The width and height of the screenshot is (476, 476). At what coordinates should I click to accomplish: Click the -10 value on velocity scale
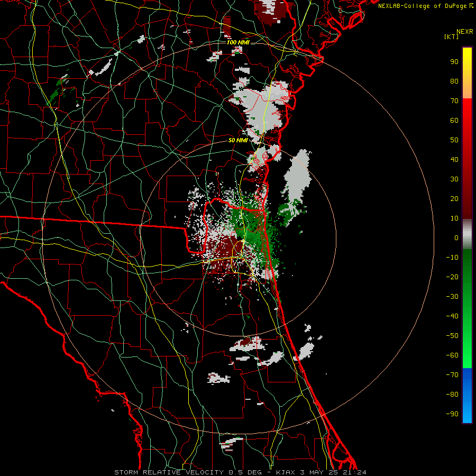(x=452, y=258)
